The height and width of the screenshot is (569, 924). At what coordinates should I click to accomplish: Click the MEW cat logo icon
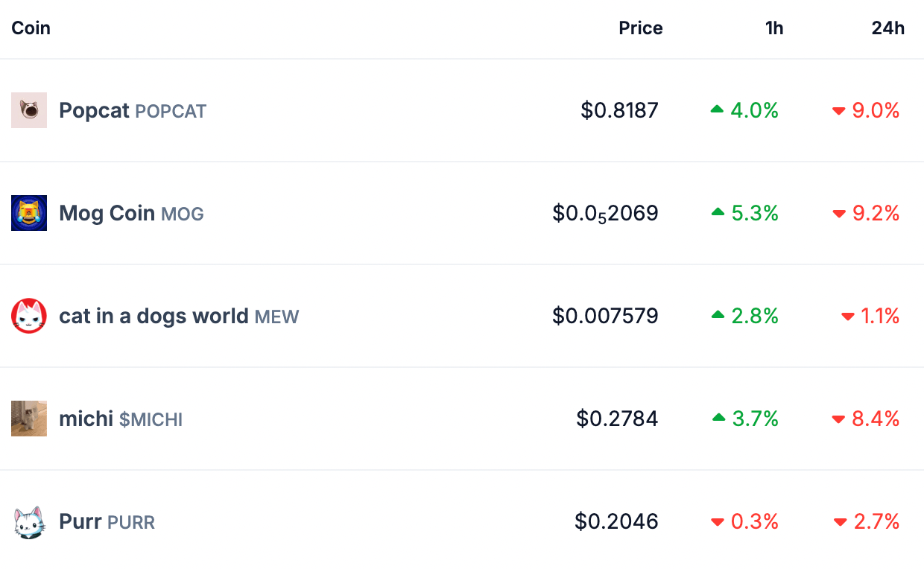[29, 316]
